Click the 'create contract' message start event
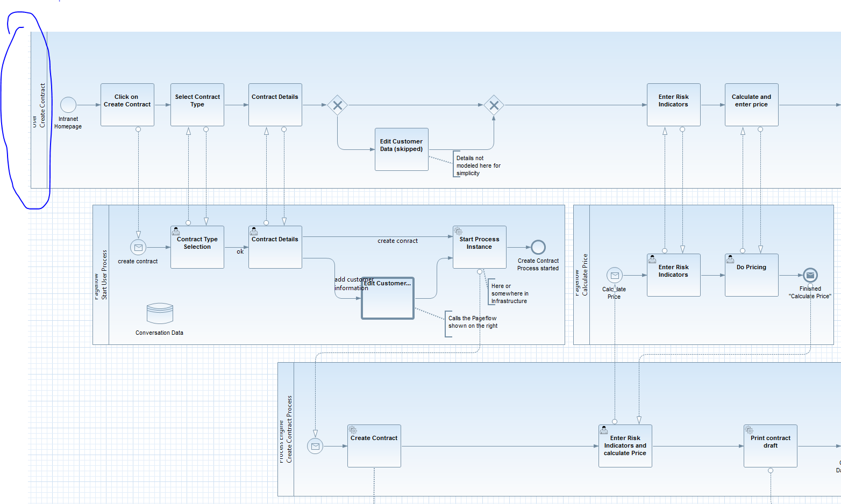The width and height of the screenshot is (841, 504). point(138,247)
